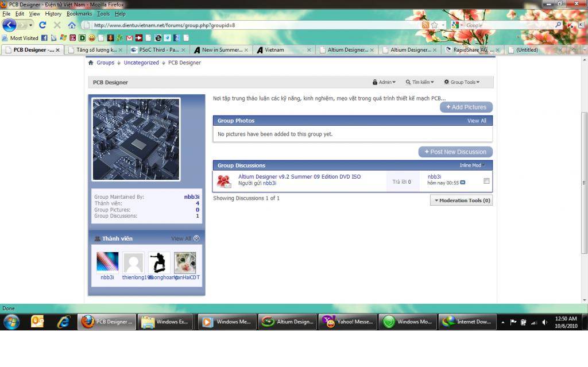The image size is (588, 367).
Task: Open the orange download arrow bookmark icon
Action: click(110, 38)
